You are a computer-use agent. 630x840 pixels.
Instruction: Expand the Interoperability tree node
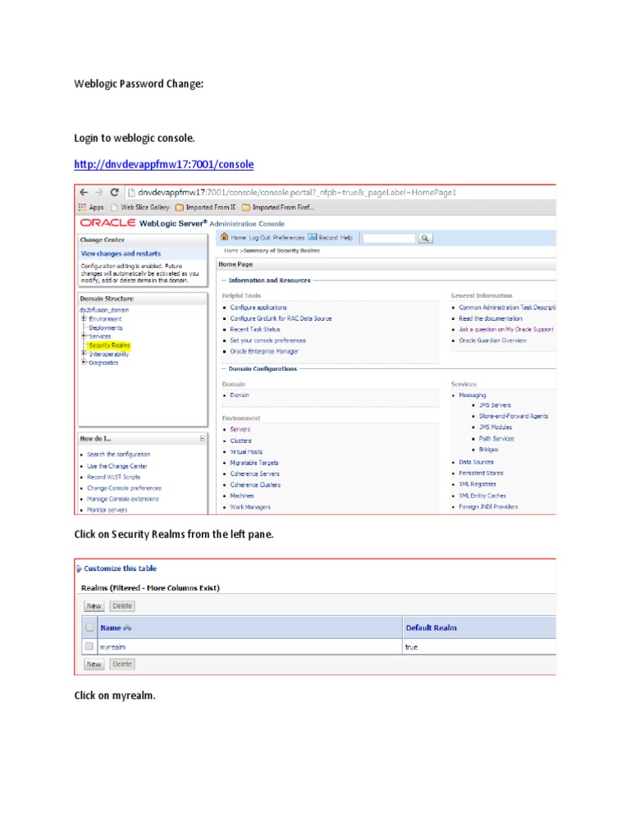84,354
